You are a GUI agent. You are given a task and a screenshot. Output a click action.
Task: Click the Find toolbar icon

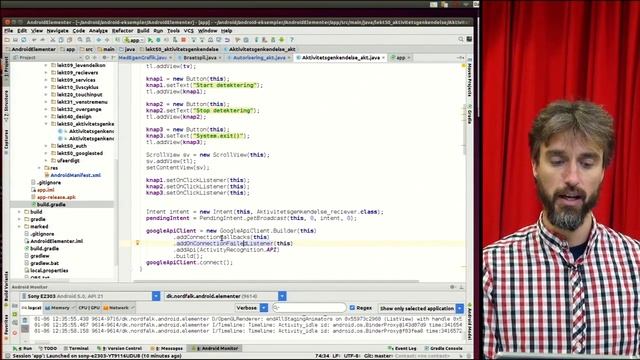(x=80, y=40)
